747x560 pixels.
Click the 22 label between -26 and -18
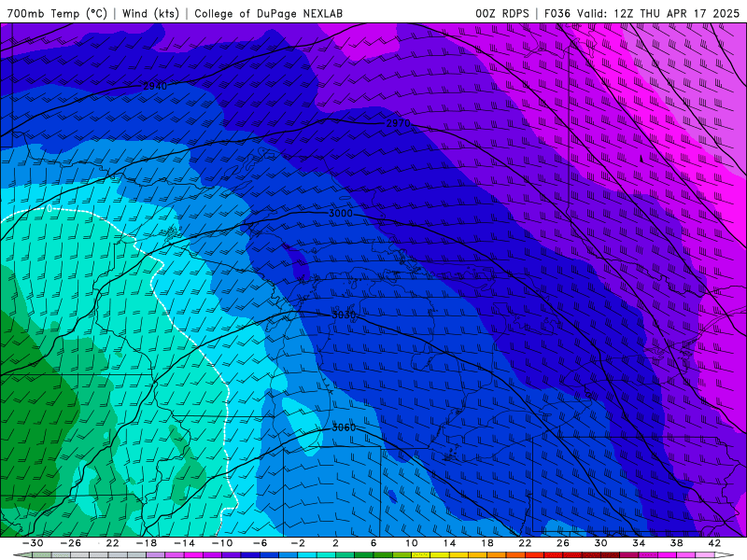[112, 543]
